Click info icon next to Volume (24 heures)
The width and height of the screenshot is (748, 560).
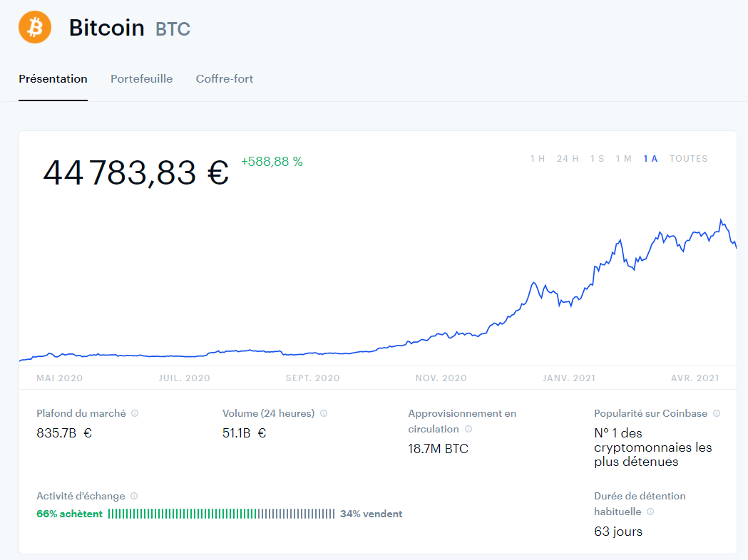324,413
